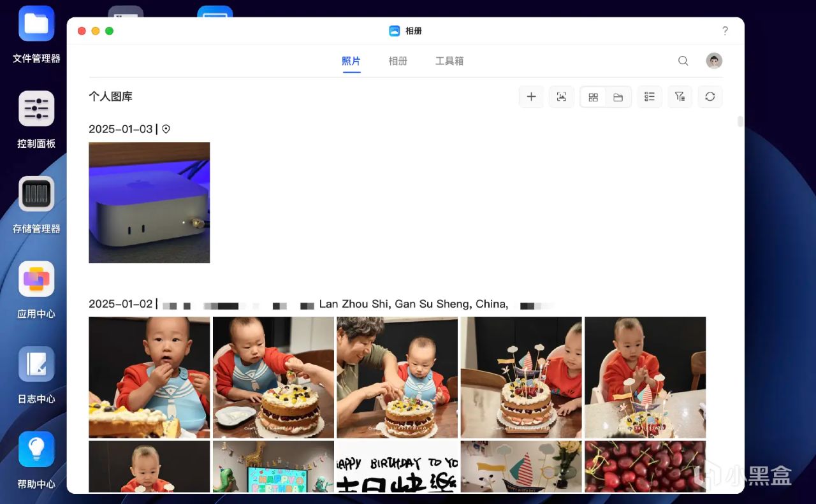Select the 照片 tab
This screenshot has height=504, width=816.
351,61
